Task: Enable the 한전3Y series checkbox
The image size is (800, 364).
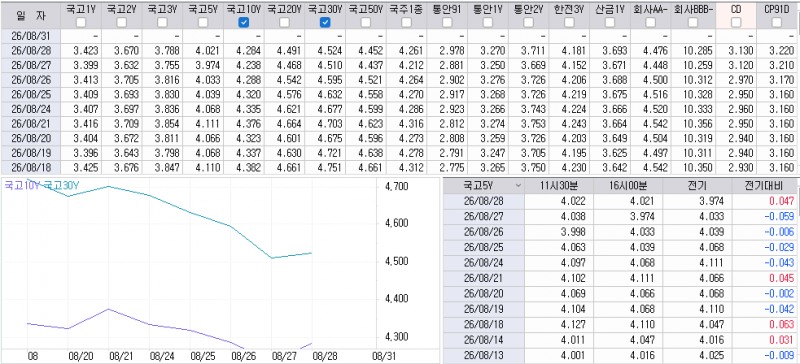Action: pos(569,22)
